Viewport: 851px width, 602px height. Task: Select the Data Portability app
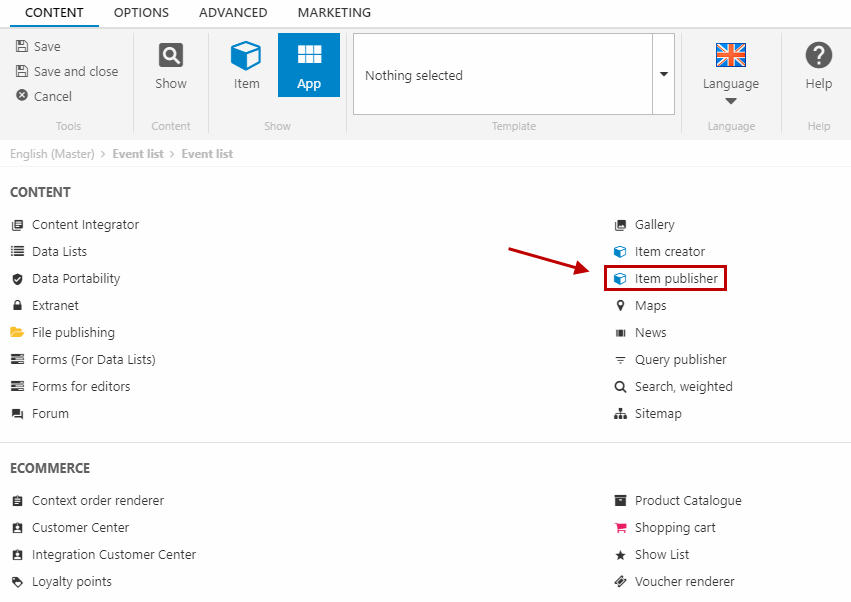tap(66, 278)
